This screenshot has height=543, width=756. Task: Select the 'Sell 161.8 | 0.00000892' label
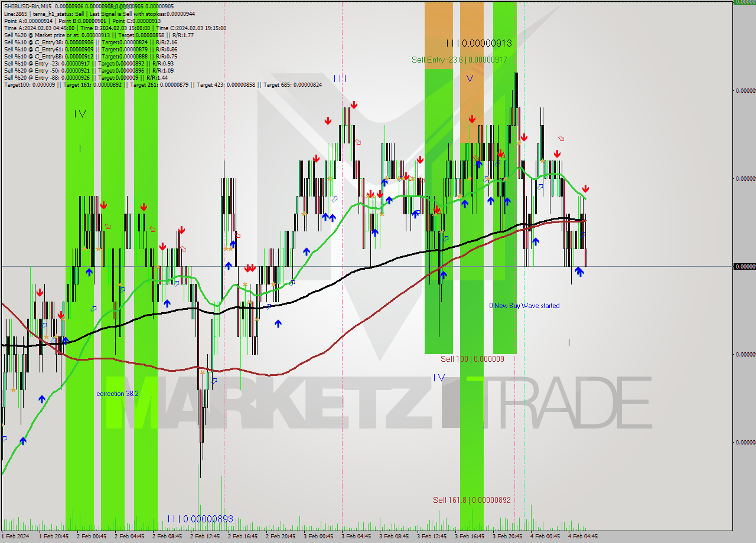coord(472,500)
